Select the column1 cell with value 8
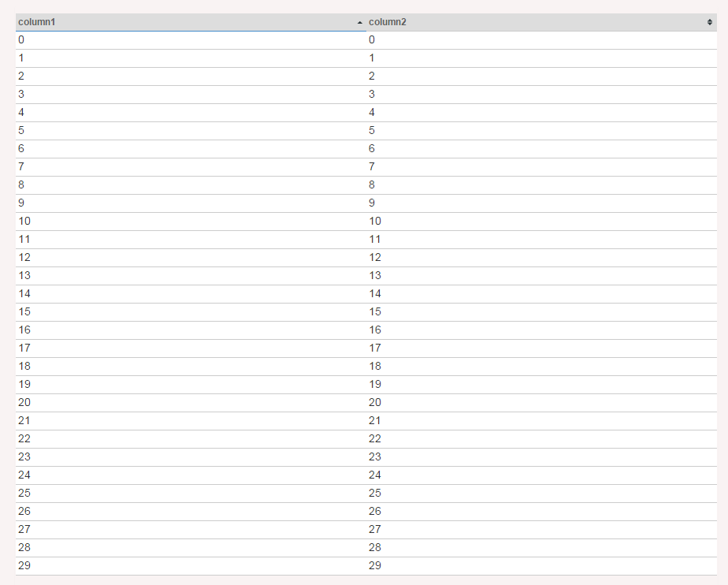The image size is (728, 585). tap(191, 185)
